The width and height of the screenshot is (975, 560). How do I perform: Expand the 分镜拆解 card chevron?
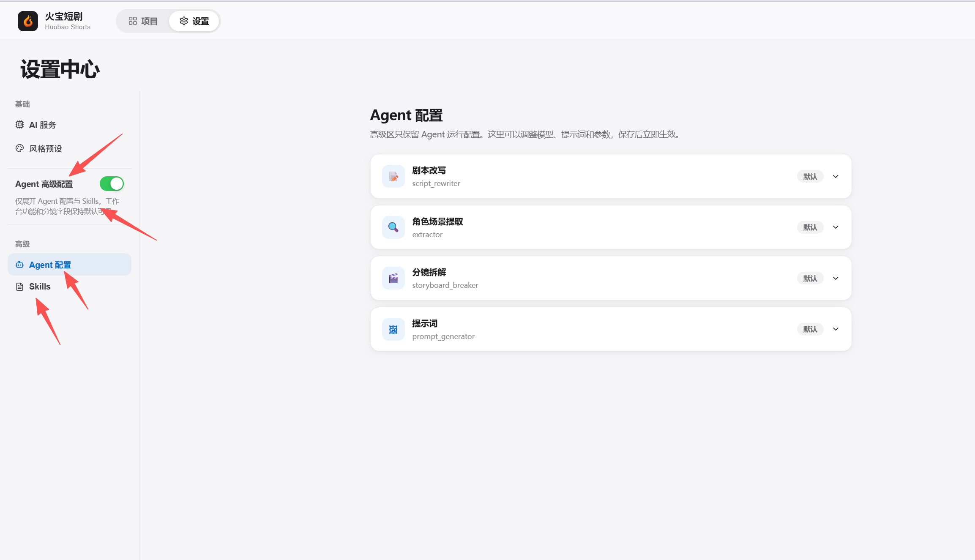tap(836, 278)
